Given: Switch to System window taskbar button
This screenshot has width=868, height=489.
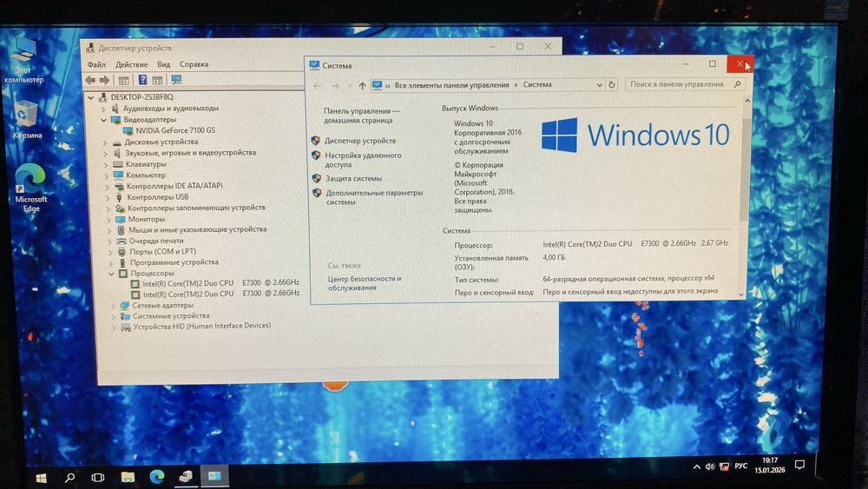Looking at the screenshot, I should [x=214, y=476].
